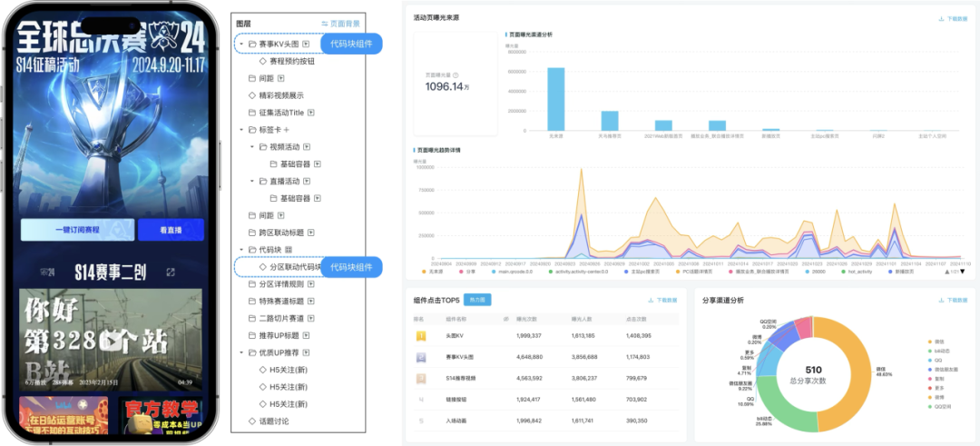The height and width of the screenshot is (446, 980).
Task: Go to next legend page arrow
Action: pos(962,272)
